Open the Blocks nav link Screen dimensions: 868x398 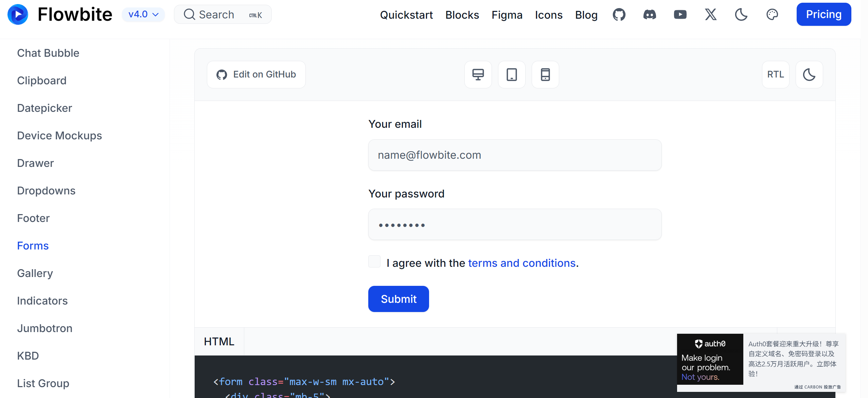point(462,15)
